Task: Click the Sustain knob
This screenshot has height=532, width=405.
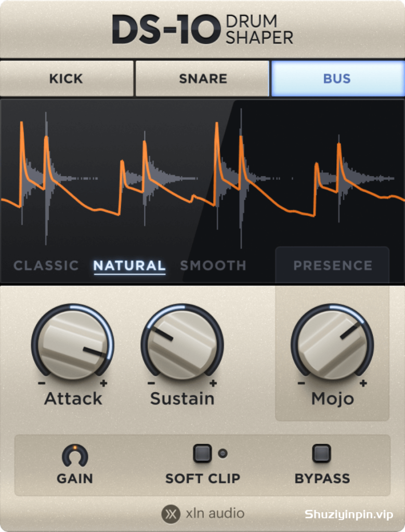Action: coord(182,344)
